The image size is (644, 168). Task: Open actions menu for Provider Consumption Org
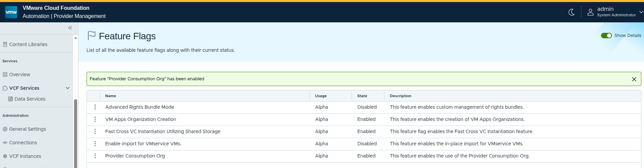[x=95, y=156]
